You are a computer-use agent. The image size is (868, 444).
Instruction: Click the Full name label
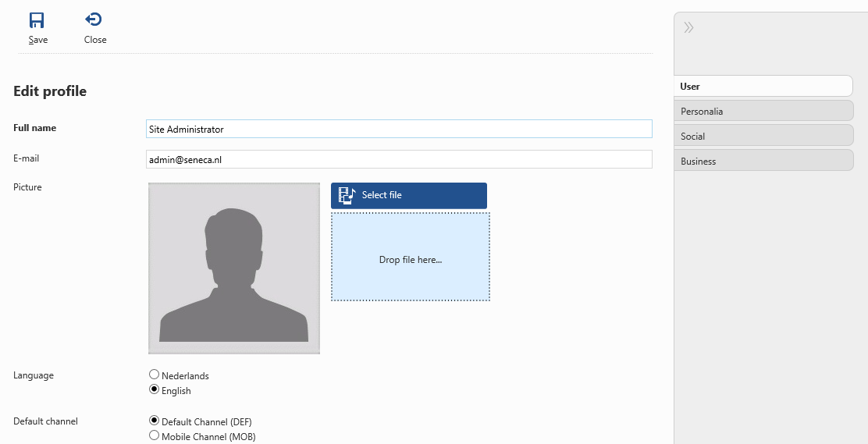pos(34,128)
